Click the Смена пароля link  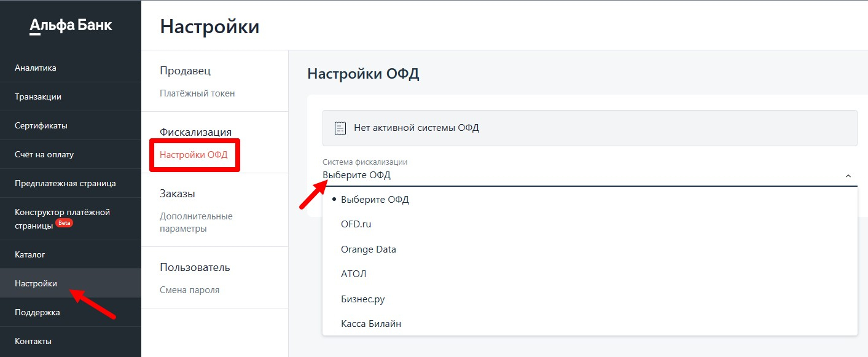click(x=189, y=290)
